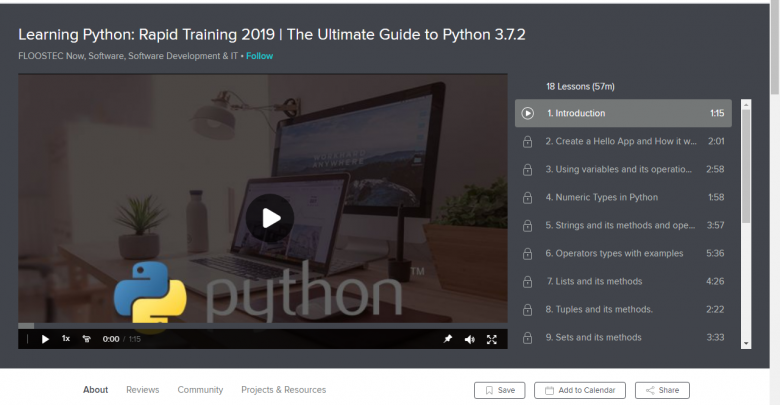
Task: Click lock icon next to Strings lesson
Action: click(x=527, y=226)
